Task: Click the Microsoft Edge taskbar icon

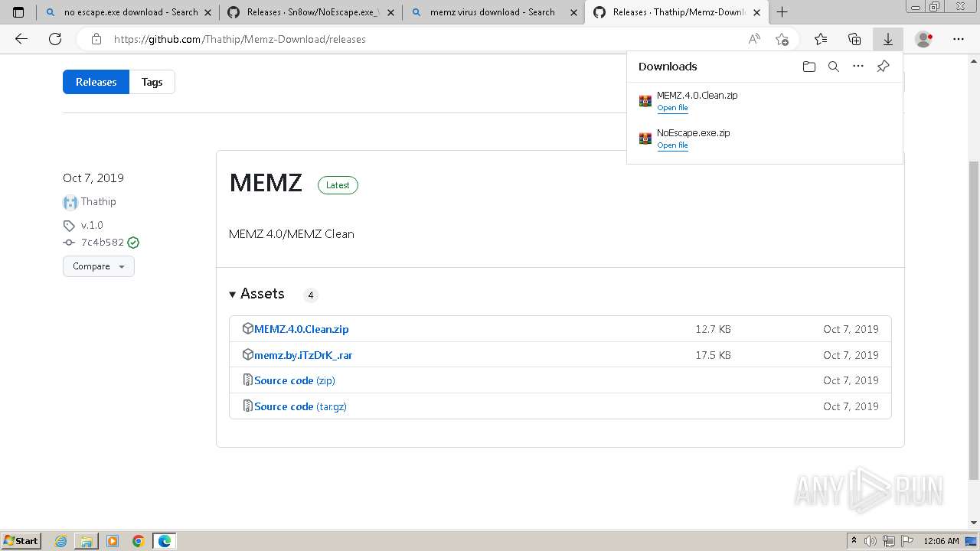Action: (x=165, y=541)
